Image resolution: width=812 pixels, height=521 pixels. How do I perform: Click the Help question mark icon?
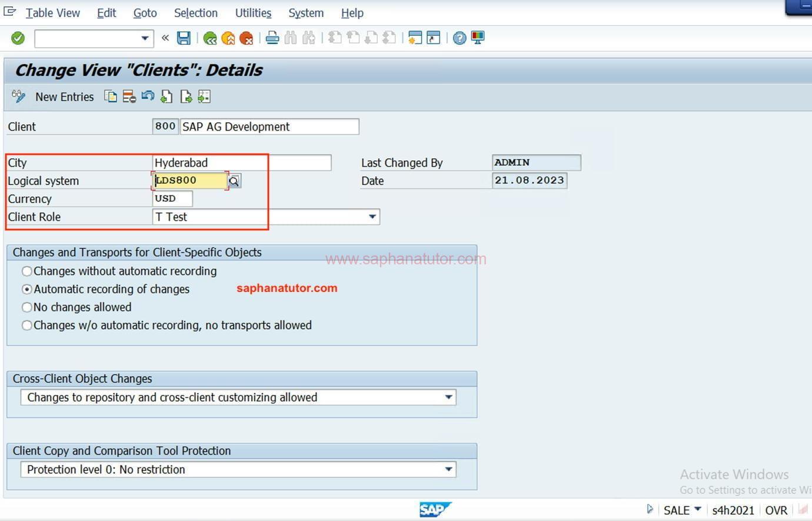click(460, 38)
